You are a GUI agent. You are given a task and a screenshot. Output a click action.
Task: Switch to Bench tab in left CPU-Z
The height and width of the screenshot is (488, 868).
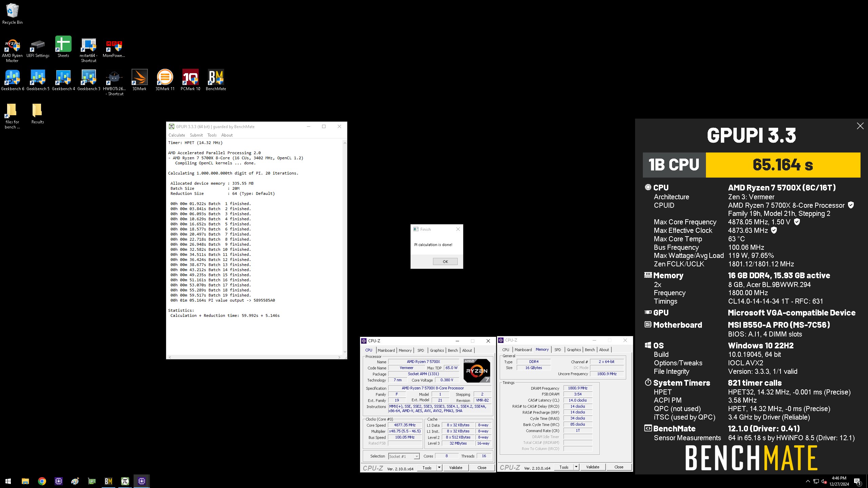(453, 350)
